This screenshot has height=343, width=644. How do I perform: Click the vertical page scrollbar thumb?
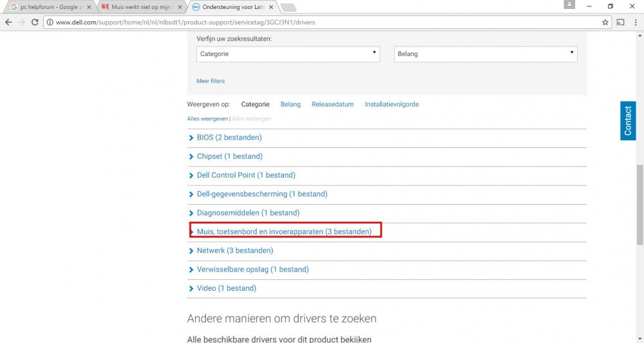tap(640, 205)
